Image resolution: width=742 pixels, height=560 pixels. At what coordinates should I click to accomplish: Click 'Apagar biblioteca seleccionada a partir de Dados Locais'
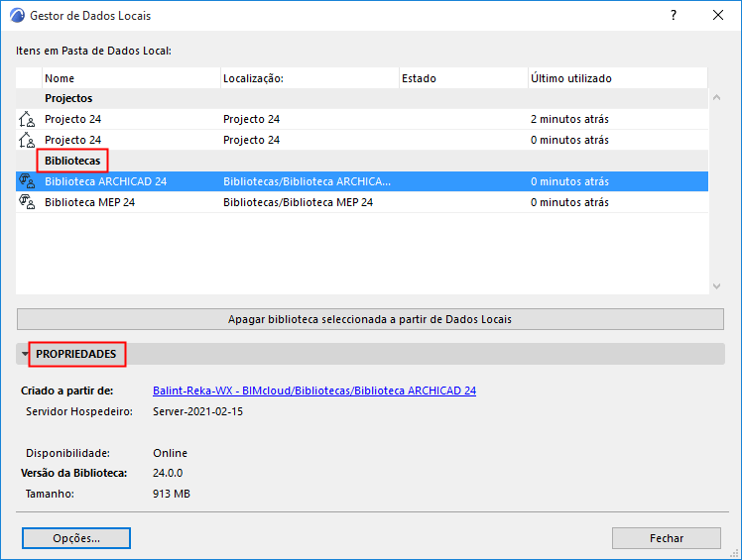pos(370,319)
